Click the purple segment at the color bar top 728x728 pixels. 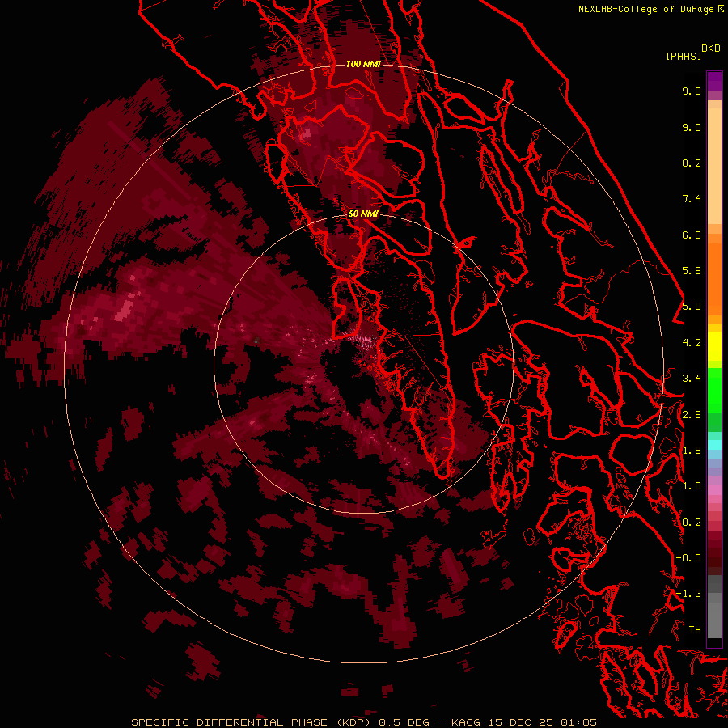click(x=714, y=81)
